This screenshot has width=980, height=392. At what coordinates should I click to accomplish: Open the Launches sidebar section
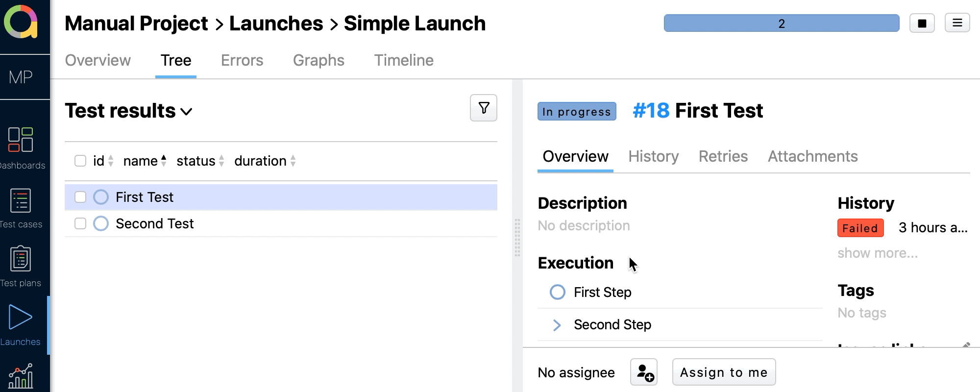pos(20,318)
